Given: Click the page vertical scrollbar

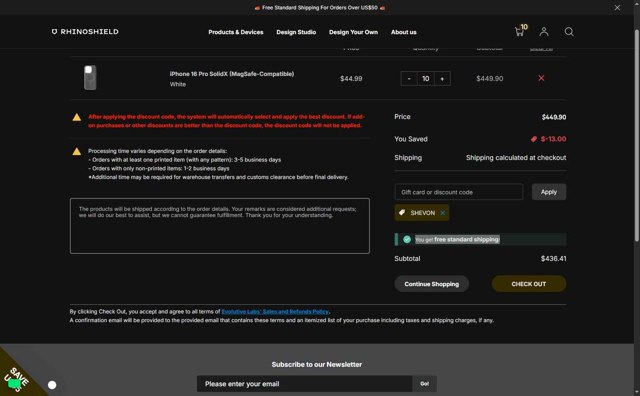Looking at the screenshot, I should (637, 135).
